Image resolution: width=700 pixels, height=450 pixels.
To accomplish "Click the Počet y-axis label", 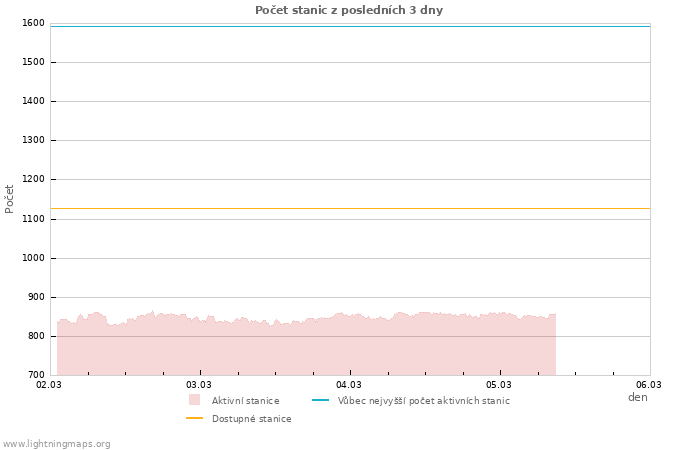I will (x=10, y=198).
